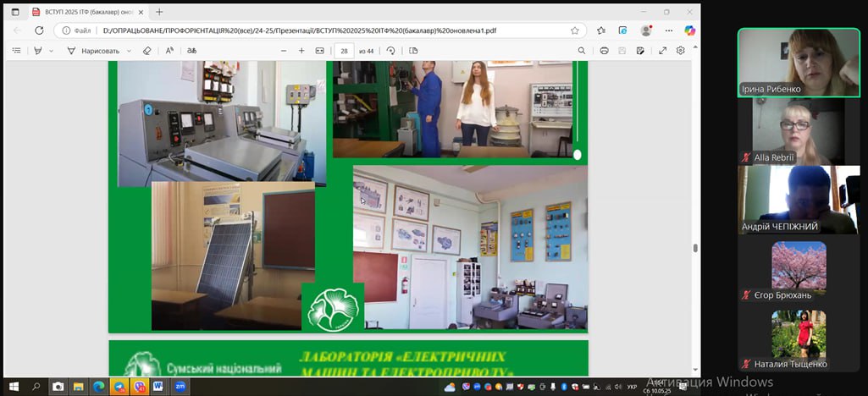The width and height of the screenshot is (868, 396).
Task: Select Alla Rebrii video tile
Action: [x=799, y=132]
